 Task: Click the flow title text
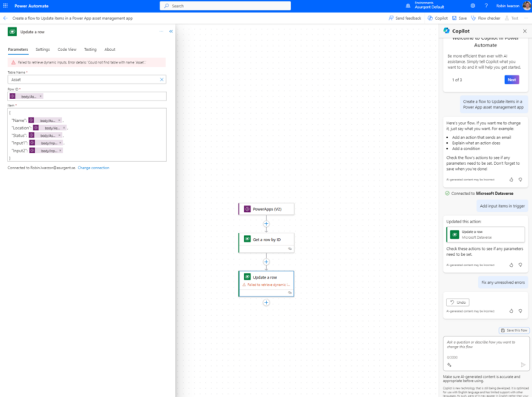[x=72, y=18]
